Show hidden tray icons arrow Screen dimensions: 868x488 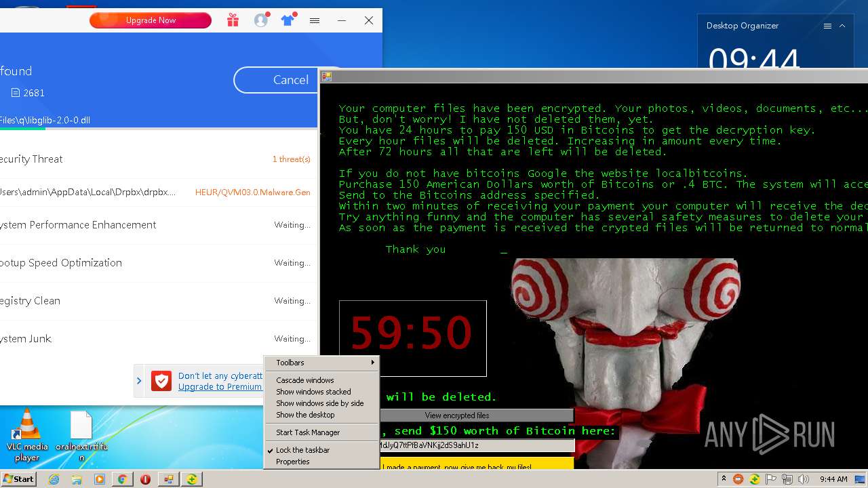[724, 479]
